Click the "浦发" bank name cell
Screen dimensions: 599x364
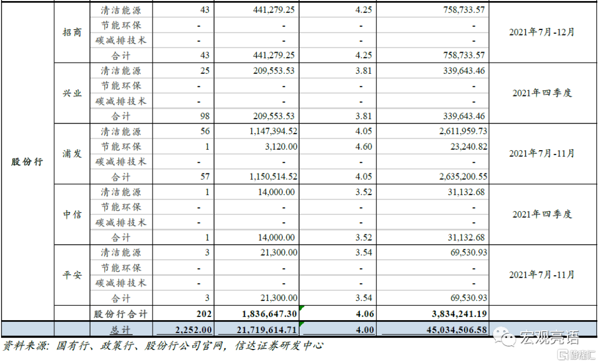coord(72,154)
